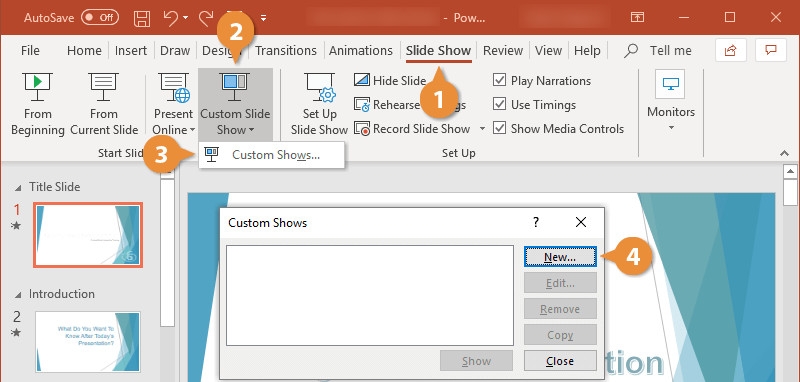
Task: Click Hide Slide command
Action: (x=390, y=81)
